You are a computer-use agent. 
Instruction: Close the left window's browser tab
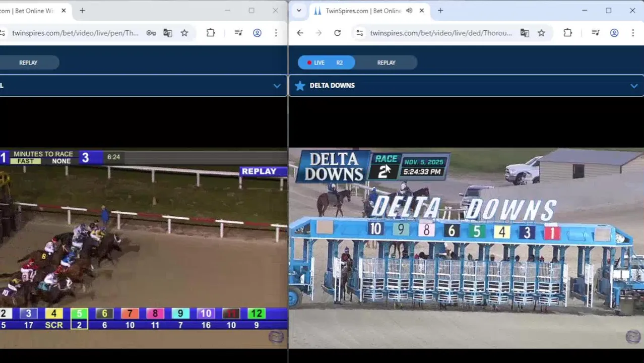63,11
